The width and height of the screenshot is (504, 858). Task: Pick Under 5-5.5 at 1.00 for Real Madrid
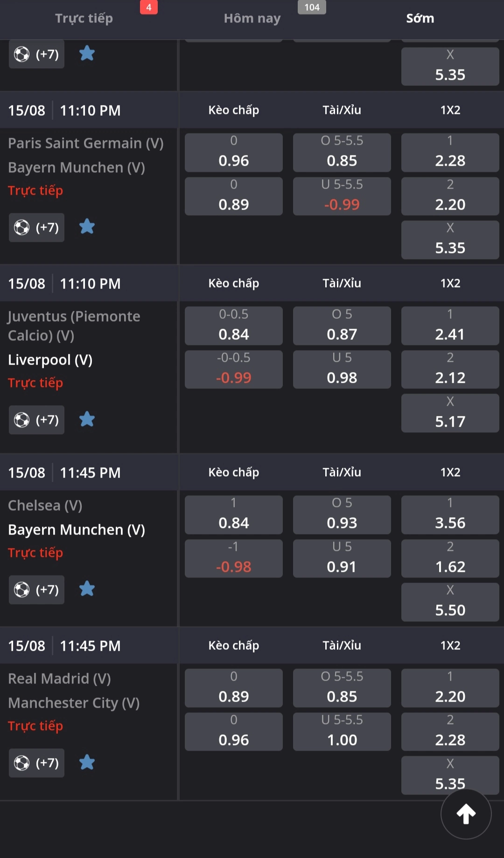point(342,731)
